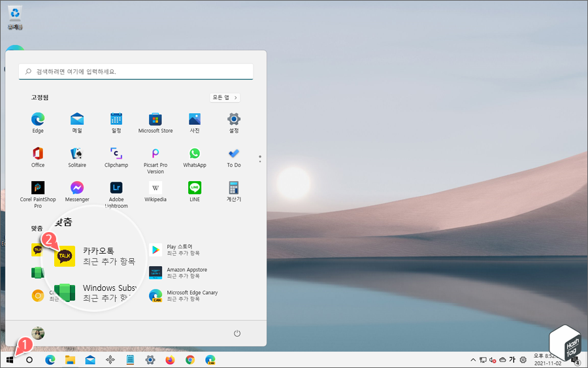Image resolution: width=588 pixels, height=368 pixels.
Task: Open the 사진 photos app
Action: (x=195, y=123)
